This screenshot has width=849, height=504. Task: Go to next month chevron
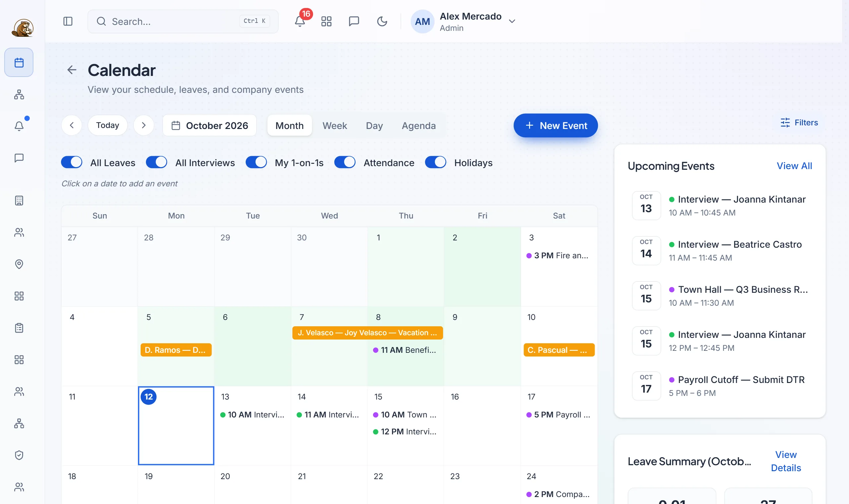(144, 125)
